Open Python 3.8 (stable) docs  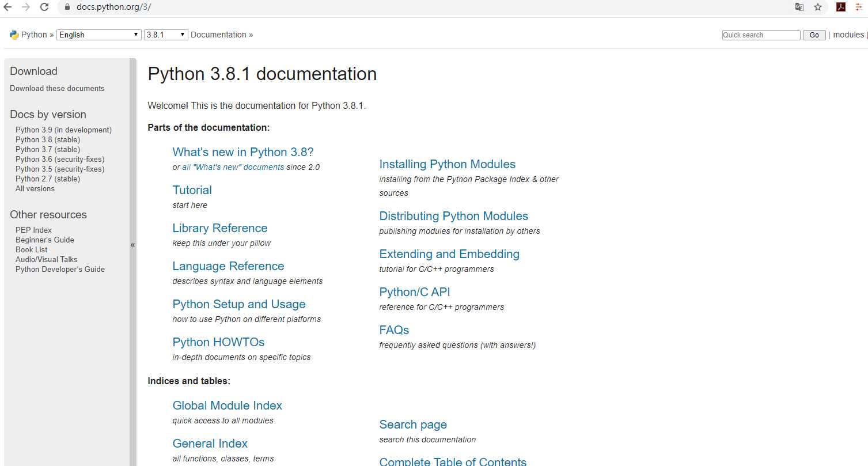pos(48,139)
